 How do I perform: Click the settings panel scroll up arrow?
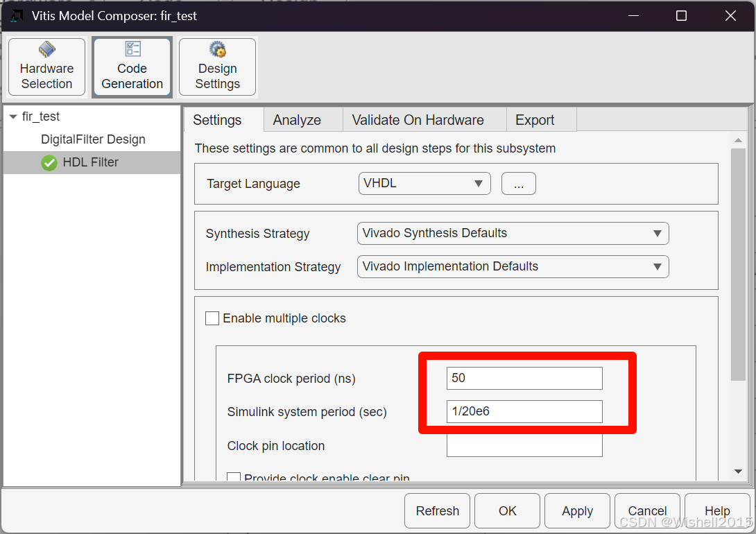[x=738, y=140]
